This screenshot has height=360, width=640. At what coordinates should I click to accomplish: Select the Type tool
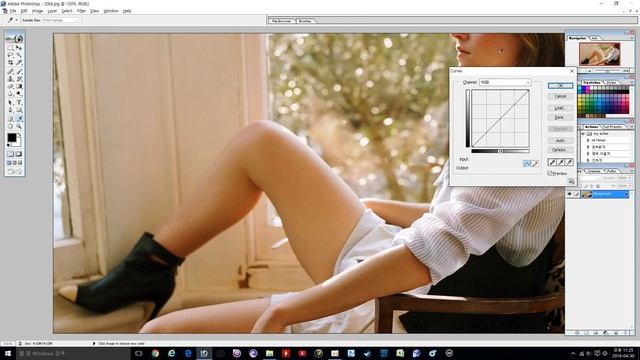point(19,103)
